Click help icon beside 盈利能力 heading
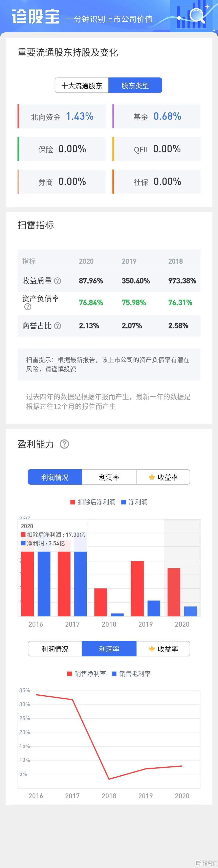The image size is (218, 868). (64, 444)
